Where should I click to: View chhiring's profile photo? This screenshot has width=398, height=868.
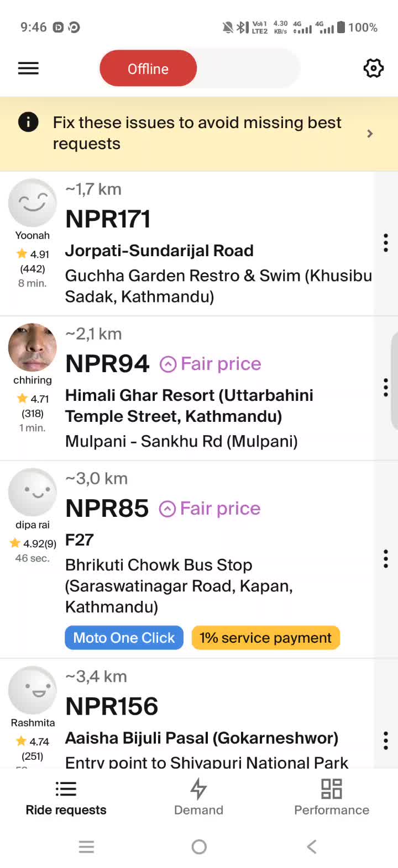click(33, 347)
